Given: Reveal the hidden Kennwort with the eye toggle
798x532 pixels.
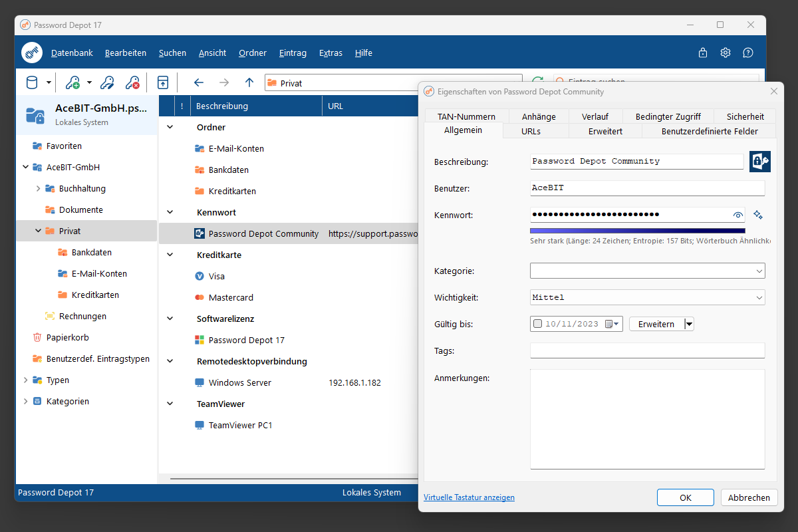Looking at the screenshot, I should click(x=738, y=215).
